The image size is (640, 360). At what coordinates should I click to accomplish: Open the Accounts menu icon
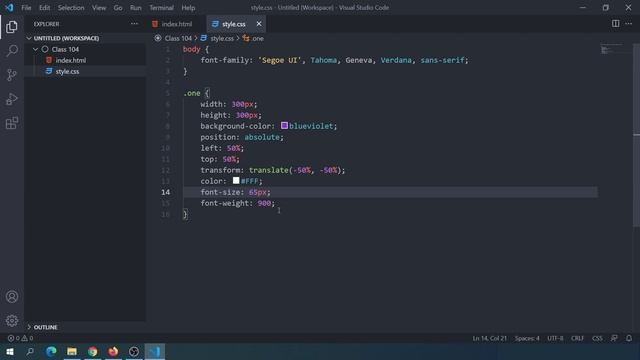pyautogui.click(x=12, y=297)
